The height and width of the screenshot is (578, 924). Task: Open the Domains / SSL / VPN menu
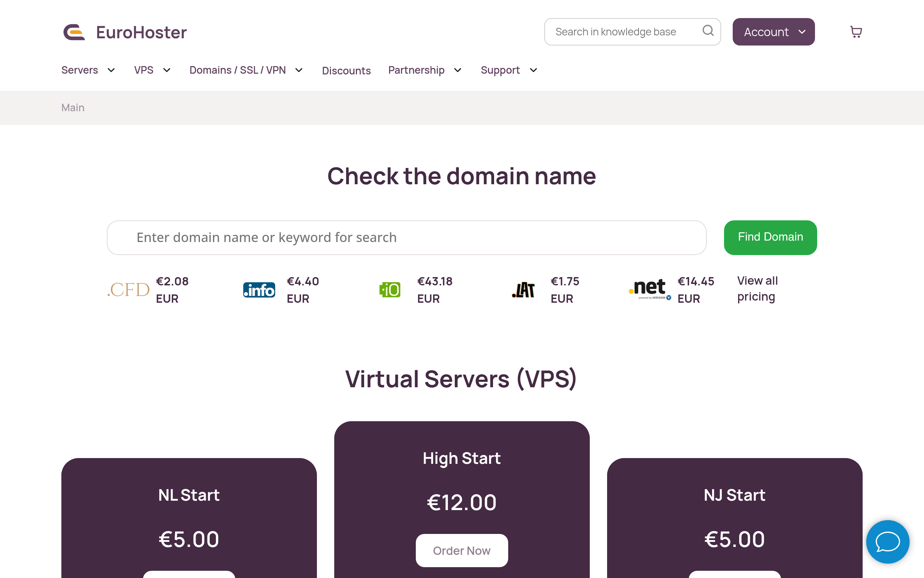pyautogui.click(x=237, y=70)
